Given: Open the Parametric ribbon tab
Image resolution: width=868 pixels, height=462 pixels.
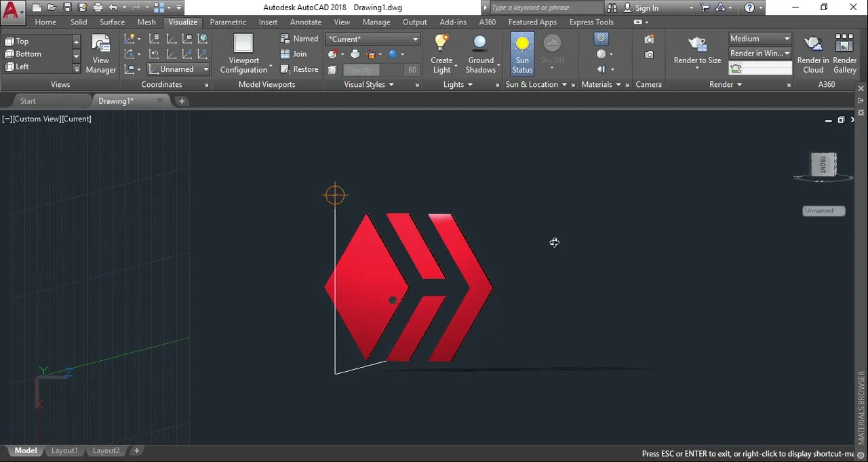Looking at the screenshot, I should click(228, 22).
